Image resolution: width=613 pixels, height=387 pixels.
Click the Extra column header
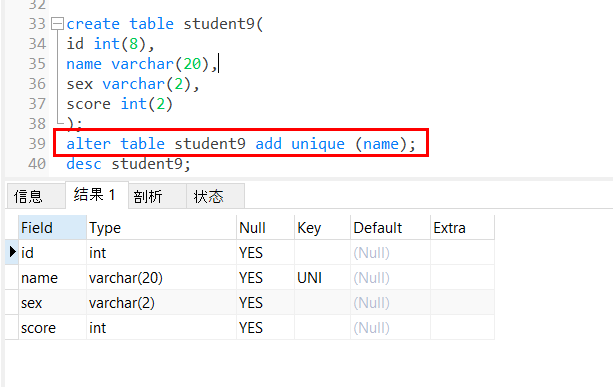click(462, 228)
